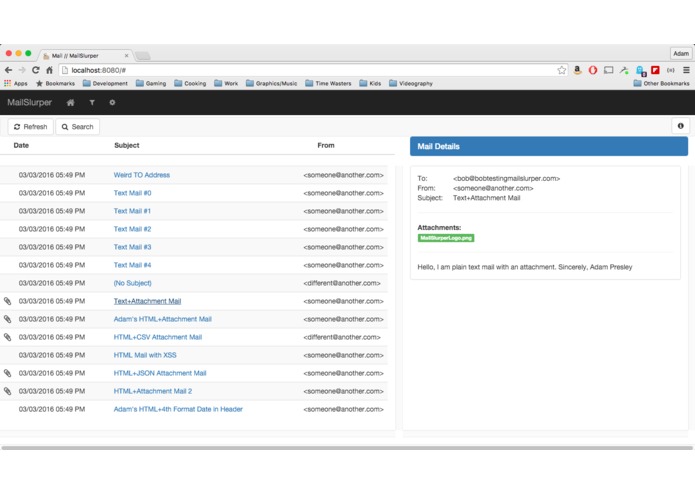Open Text Mail #2
The image size is (695, 494).
click(132, 229)
